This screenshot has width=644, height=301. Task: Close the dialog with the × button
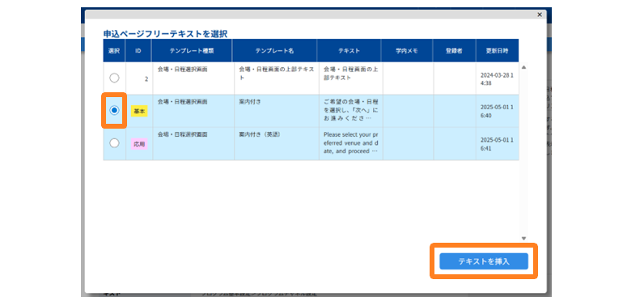pos(540,15)
